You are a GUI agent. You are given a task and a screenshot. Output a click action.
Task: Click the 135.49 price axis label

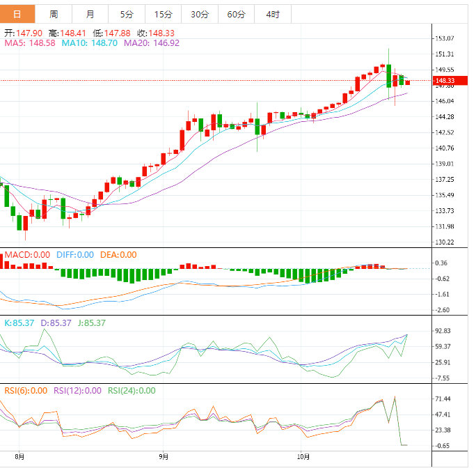(445, 195)
